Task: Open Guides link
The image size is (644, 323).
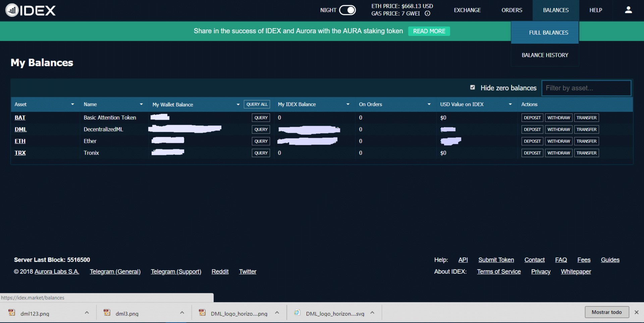Action: pyautogui.click(x=610, y=260)
